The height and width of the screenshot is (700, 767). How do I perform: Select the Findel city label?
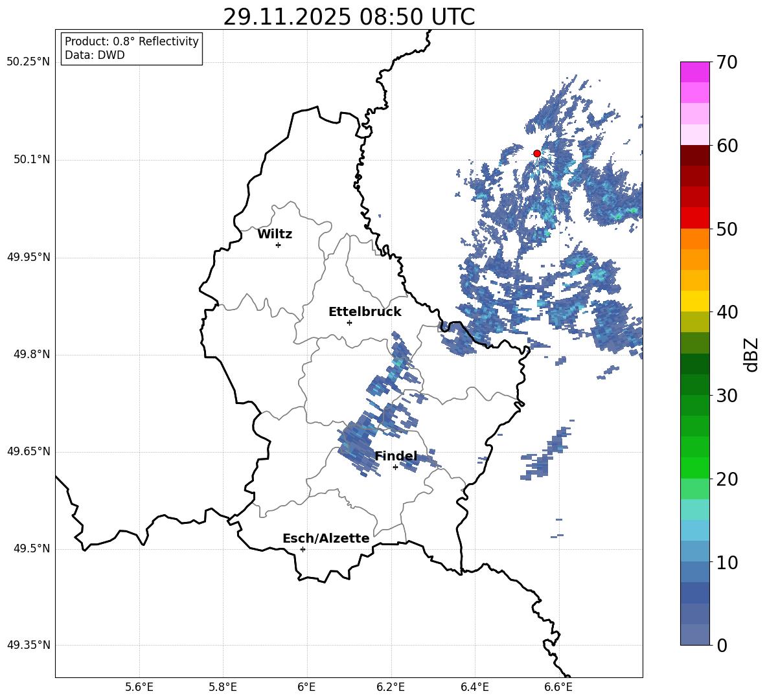tap(396, 456)
